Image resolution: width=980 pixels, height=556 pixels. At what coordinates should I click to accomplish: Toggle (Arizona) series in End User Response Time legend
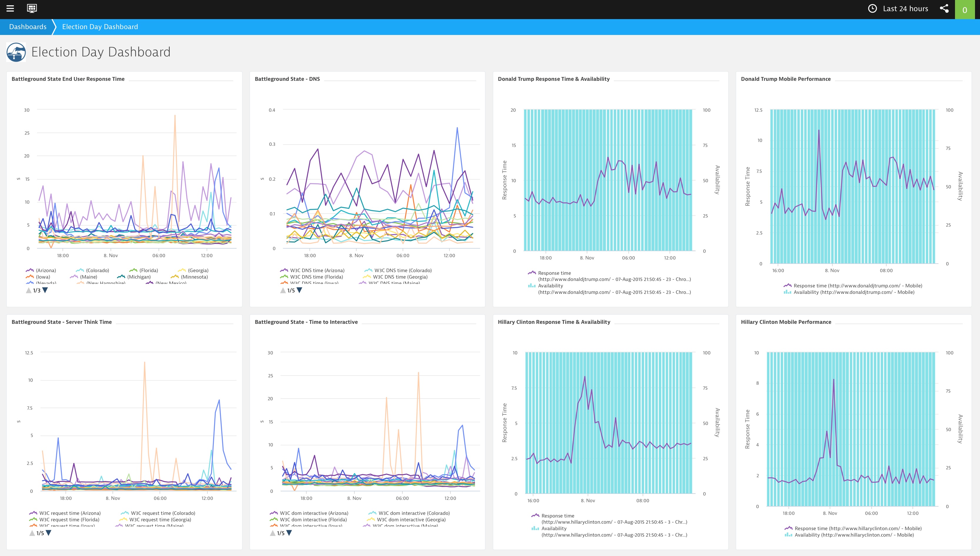tap(41, 270)
